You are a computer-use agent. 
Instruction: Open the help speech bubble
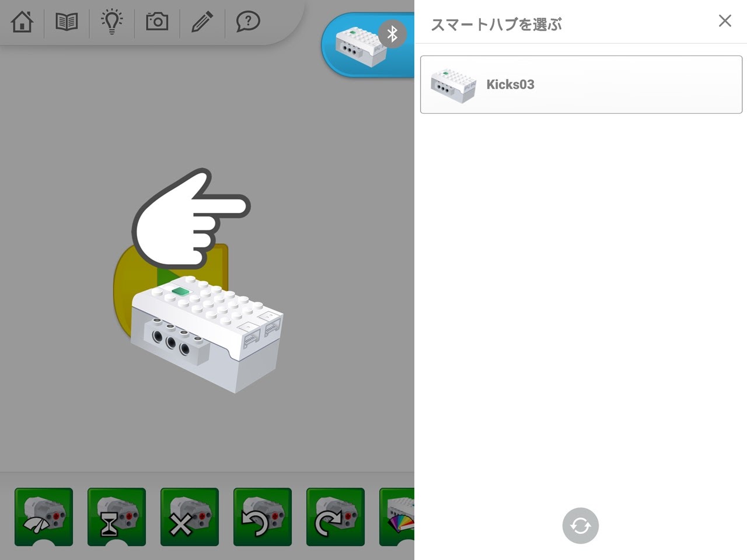pos(247,22)
